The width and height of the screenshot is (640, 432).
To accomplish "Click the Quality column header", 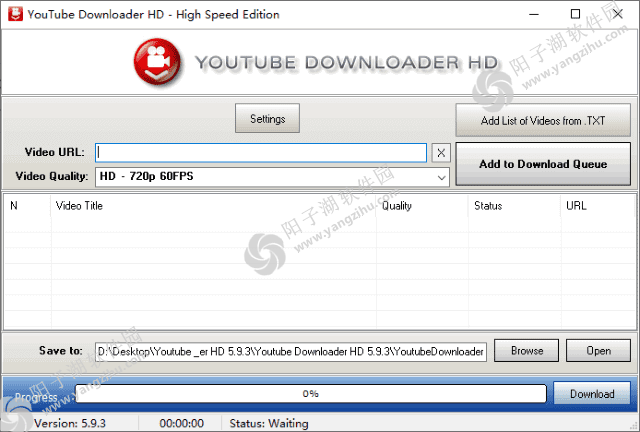I will click(422, 205).
